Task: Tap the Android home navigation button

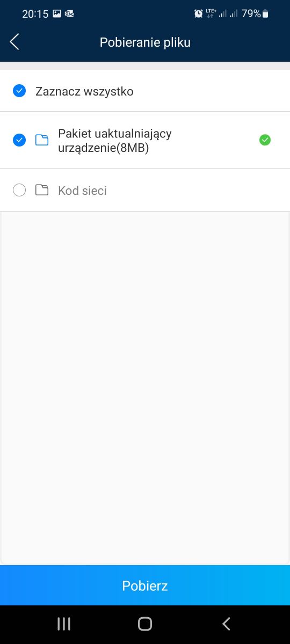Action: 145,624
